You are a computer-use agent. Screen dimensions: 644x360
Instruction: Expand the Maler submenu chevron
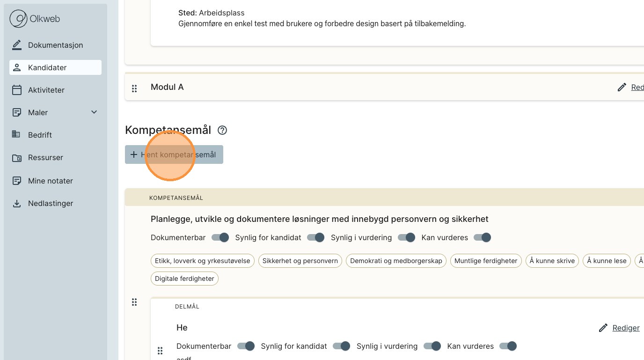pyautogui.click(x=94, y=112)
